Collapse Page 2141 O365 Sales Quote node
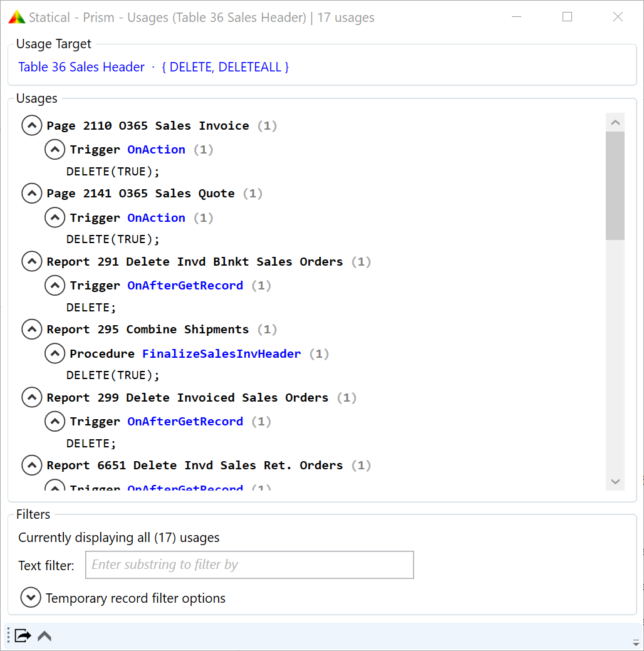The image size is (644, 651). (x=31, y=194)
